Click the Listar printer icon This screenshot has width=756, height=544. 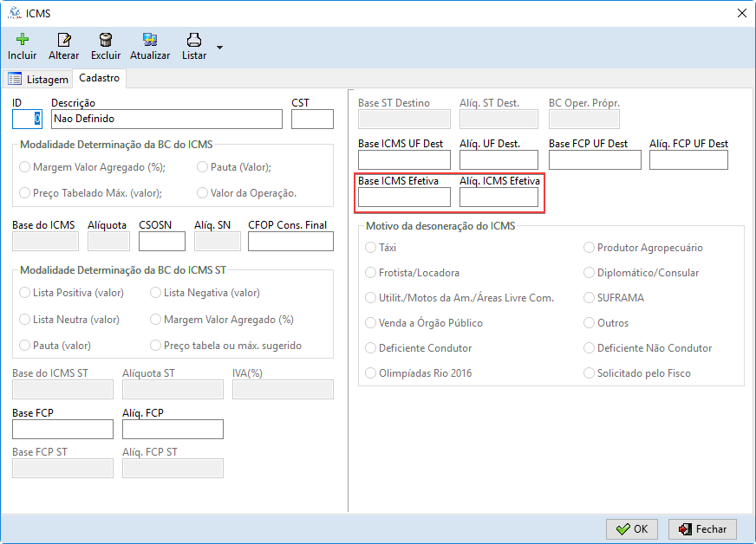tap(194, 40)
